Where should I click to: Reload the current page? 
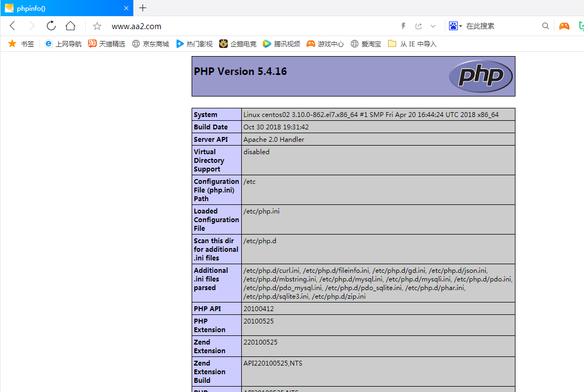pos(51,26)
